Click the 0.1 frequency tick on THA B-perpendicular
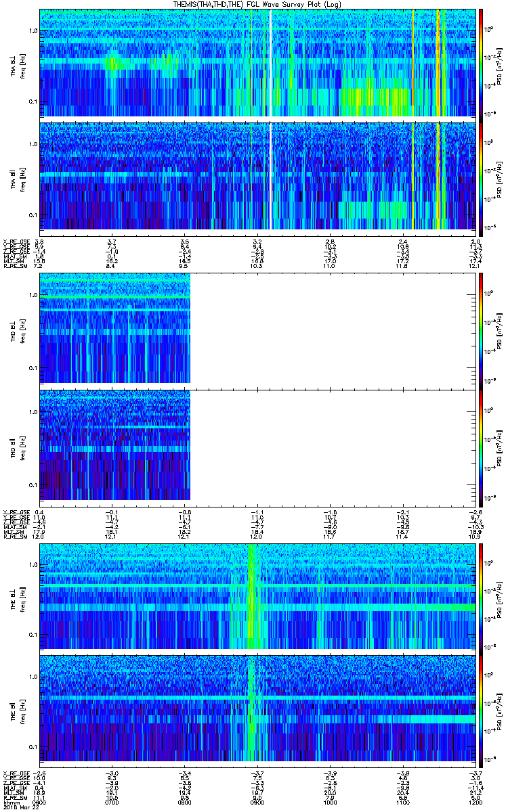The image size is (508, 812). tap(33, 102)
